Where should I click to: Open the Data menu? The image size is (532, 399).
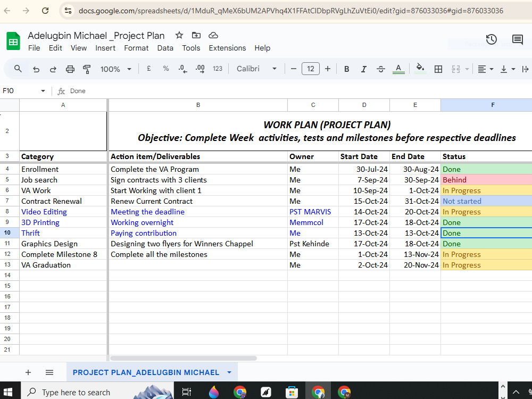point(165,48)
